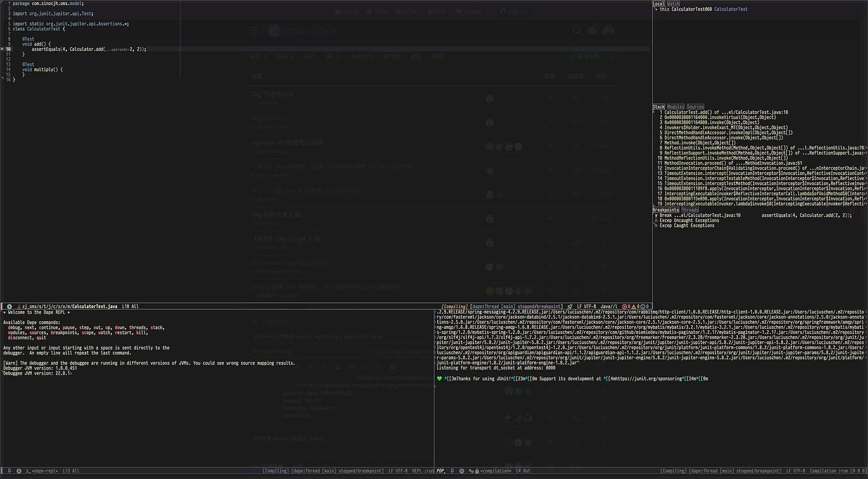Click the user avatar in the forum header
Viewport: 868px width, 479px height.
608,30
